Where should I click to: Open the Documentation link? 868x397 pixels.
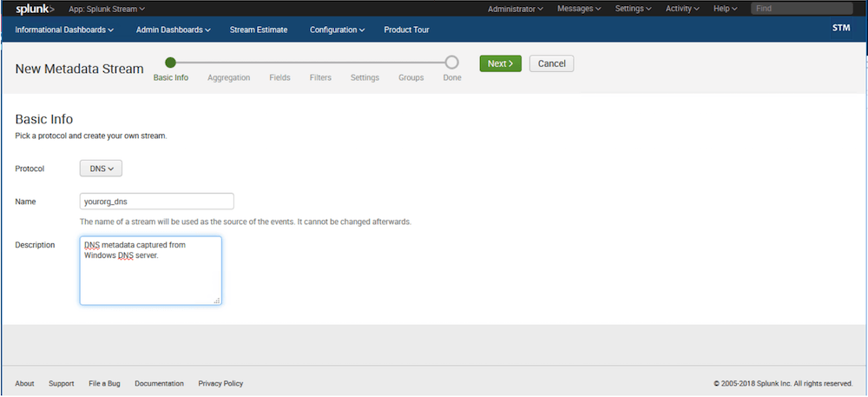[x=160, y=384]
